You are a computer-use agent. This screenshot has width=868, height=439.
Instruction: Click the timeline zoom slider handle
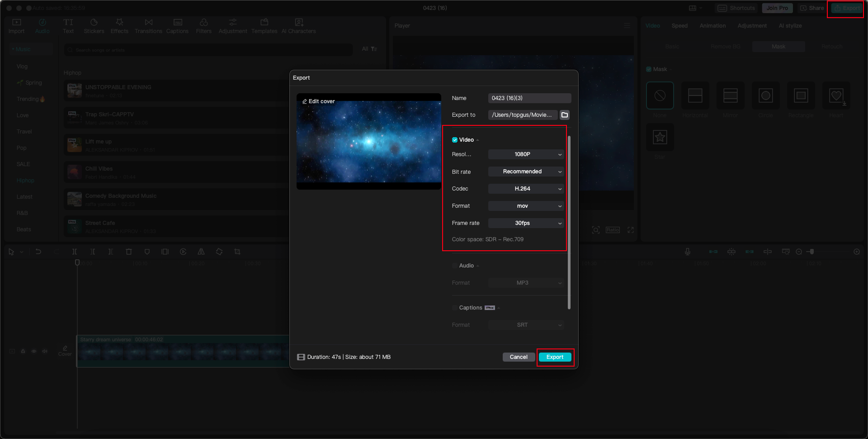pos(812,252)
